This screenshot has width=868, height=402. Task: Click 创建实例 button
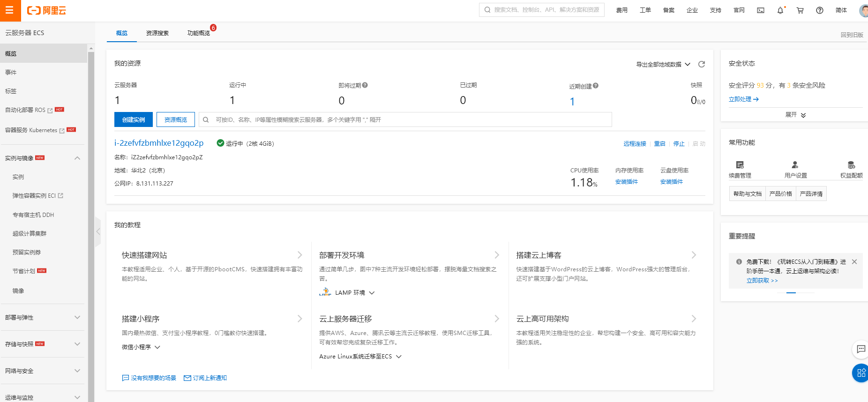(x=134, y=119)
